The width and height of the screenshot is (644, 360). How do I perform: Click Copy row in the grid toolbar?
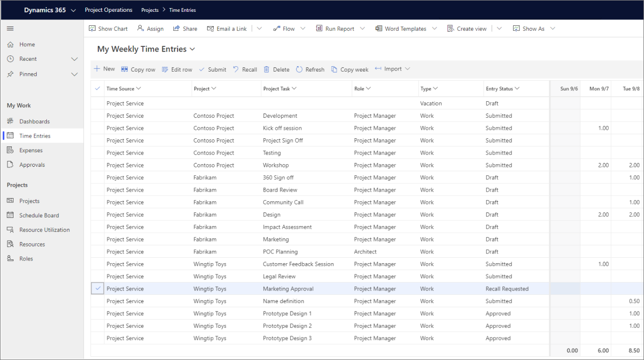point(138,69)
